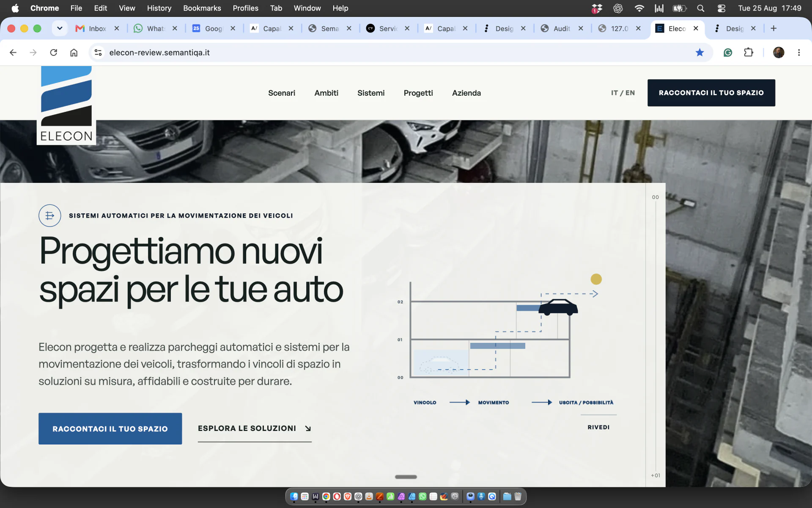The width and height of the screenshot is (812, 508).
Task: Open the Profiles menu
Action: tap(245, 8)
